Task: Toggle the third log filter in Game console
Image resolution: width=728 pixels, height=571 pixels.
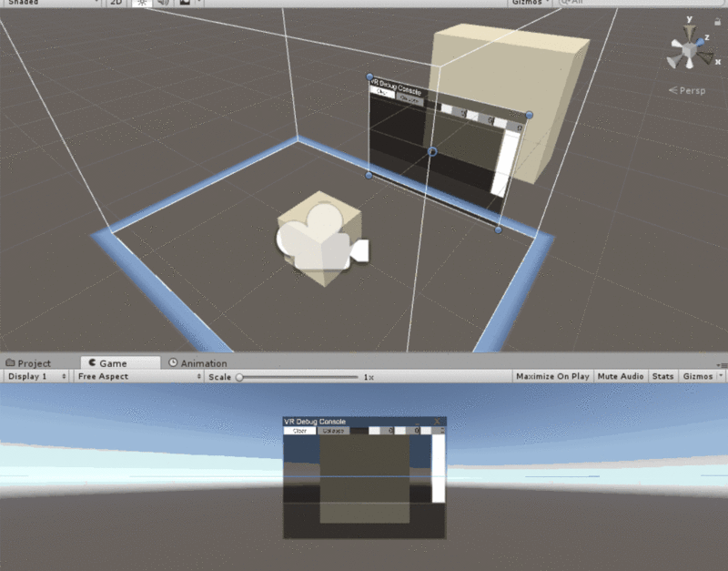Action: point(433,431)
